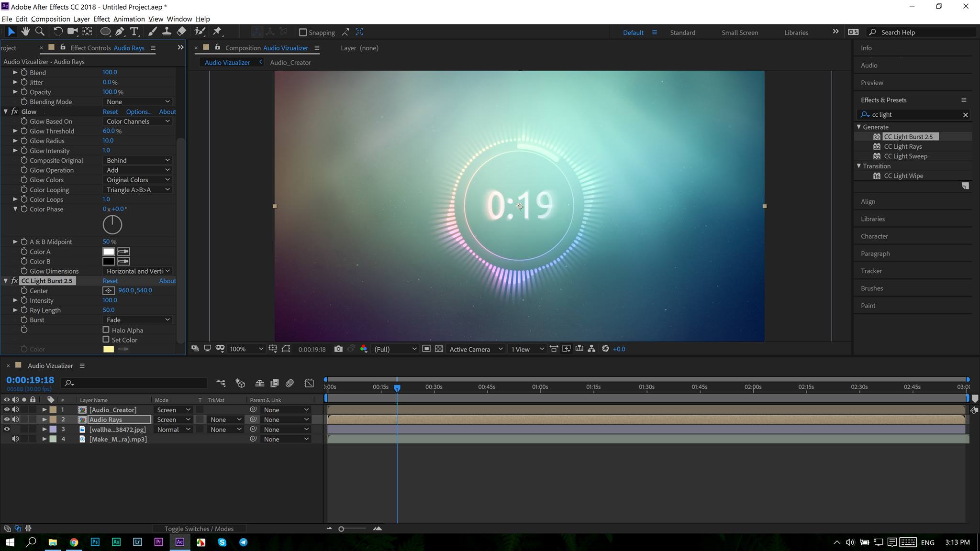
Task: Open the Color A white swatch
Action: (109, 252)
